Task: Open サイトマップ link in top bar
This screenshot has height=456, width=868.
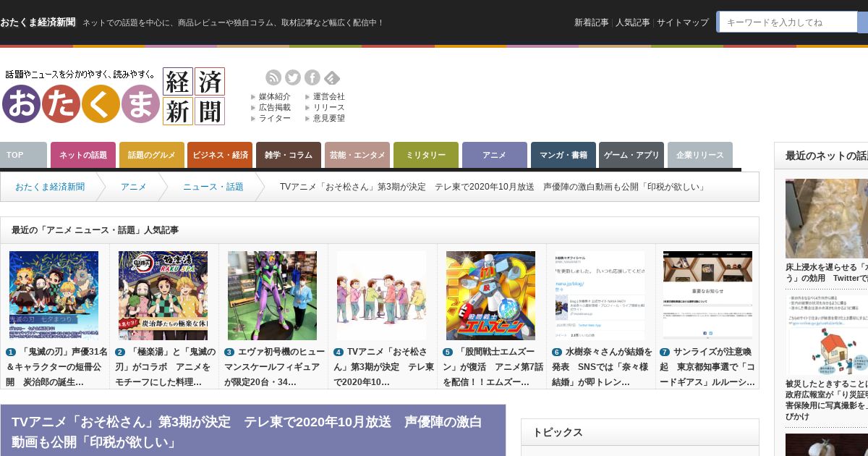Action: click(683, 22)
